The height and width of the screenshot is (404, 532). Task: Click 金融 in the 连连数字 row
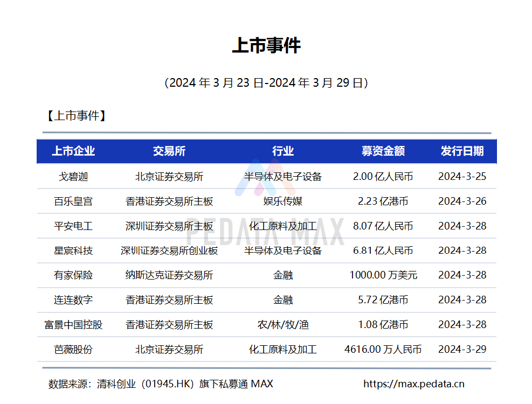click(x=282, y=299)
